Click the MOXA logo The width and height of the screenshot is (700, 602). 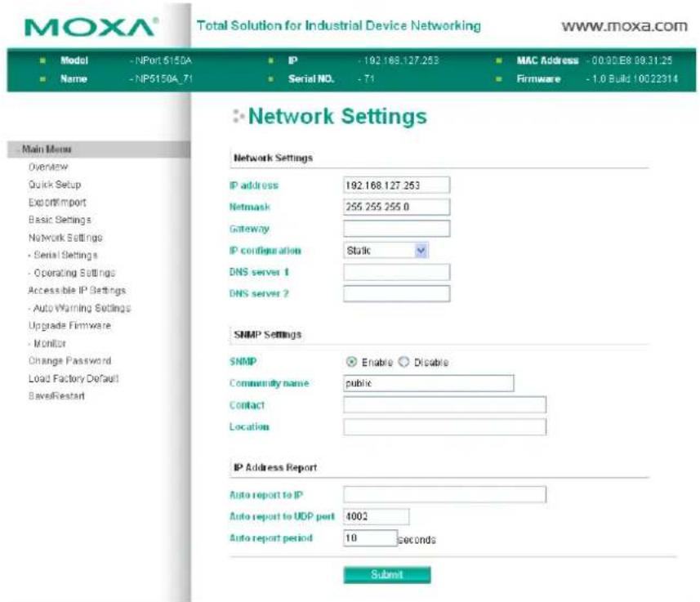[x=91, y=27]
